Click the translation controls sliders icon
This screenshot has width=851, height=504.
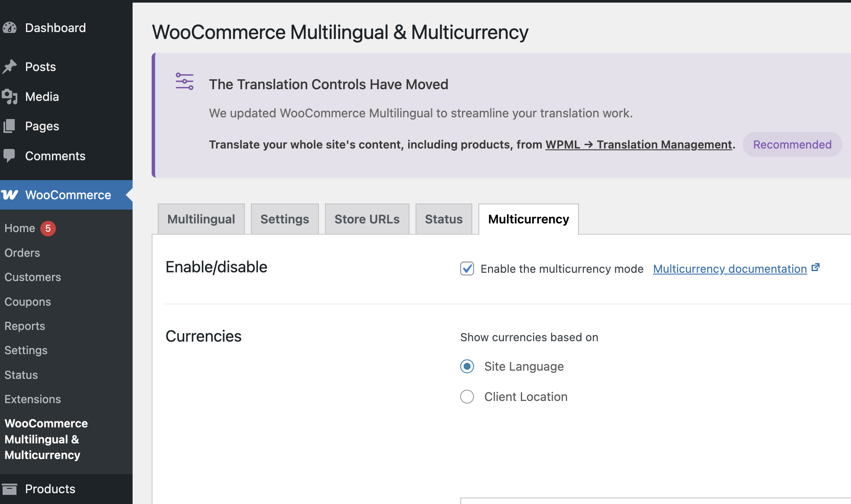(185, 81)
